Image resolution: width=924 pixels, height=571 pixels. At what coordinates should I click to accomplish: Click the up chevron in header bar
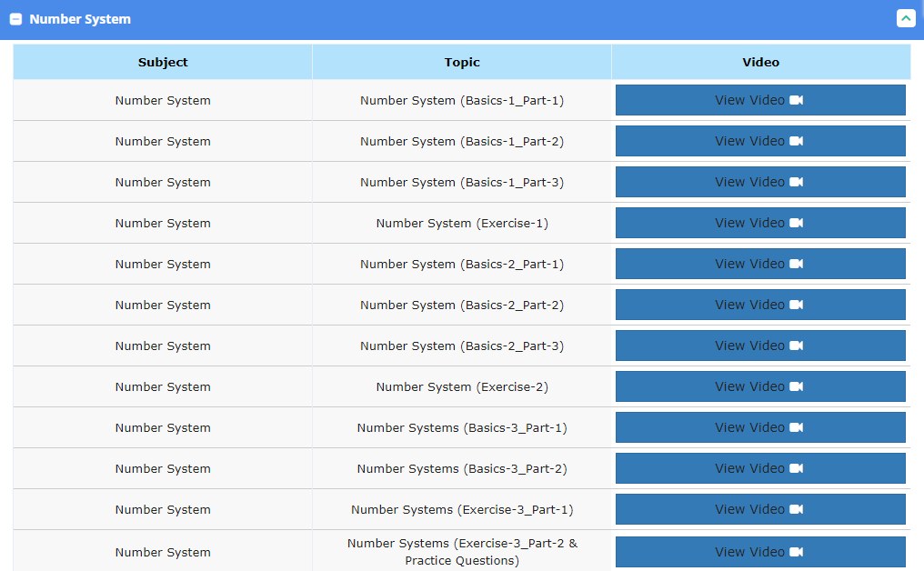point(905,18)
